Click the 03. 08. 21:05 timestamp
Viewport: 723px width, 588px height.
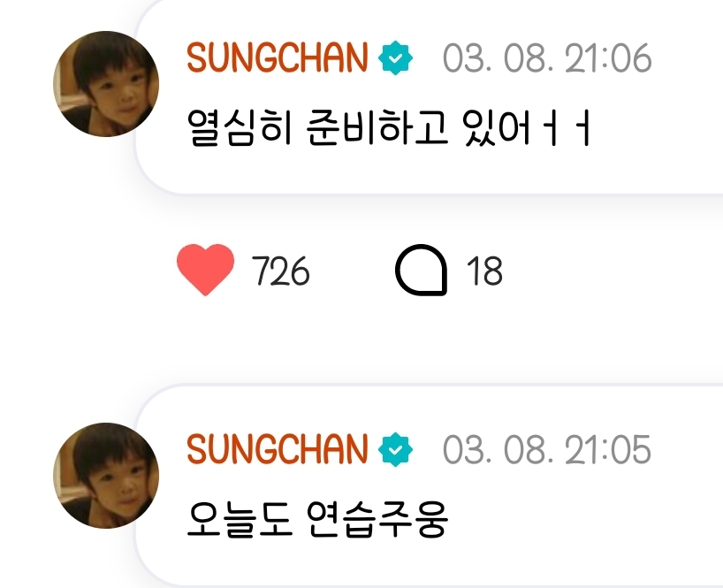click(547, 450)
